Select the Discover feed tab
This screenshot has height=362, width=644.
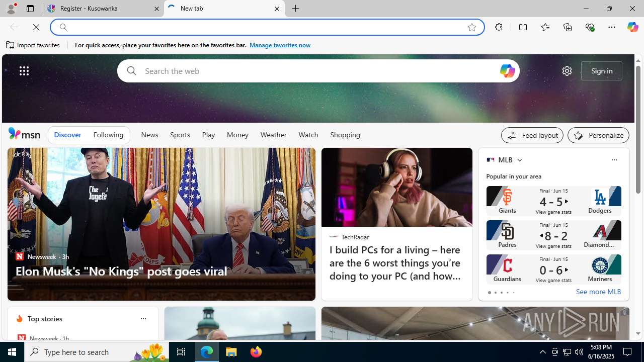67,135
